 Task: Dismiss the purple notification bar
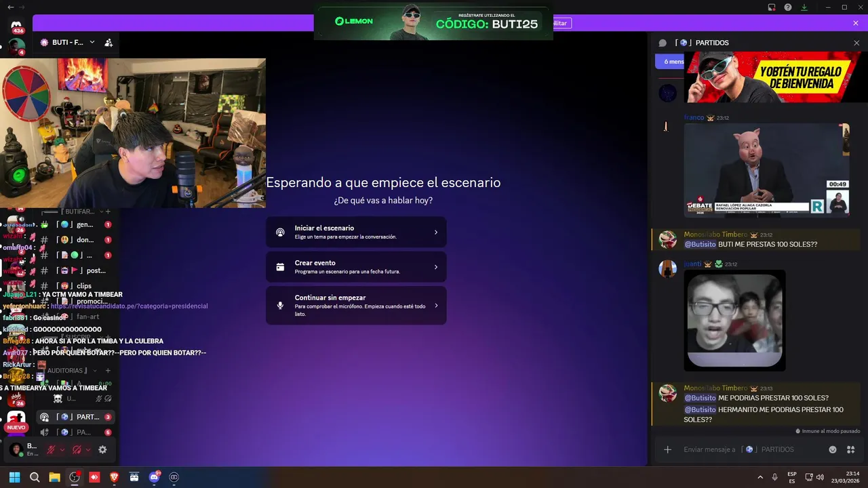tap(856, 23)
